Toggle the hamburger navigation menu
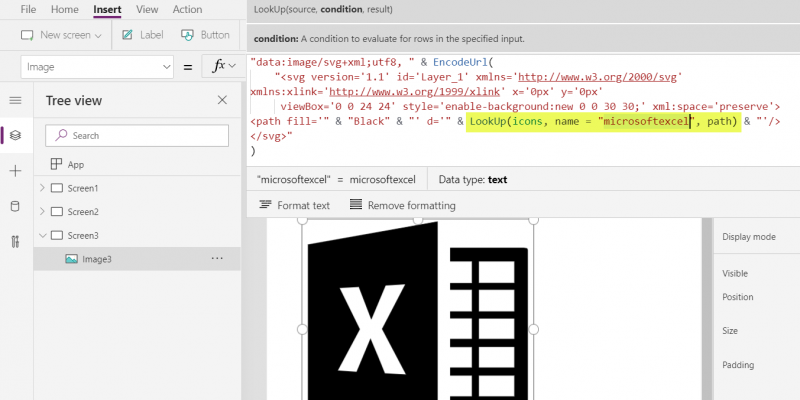The width and height of the screenshot is (800, 400). click(x=15, y=101)
